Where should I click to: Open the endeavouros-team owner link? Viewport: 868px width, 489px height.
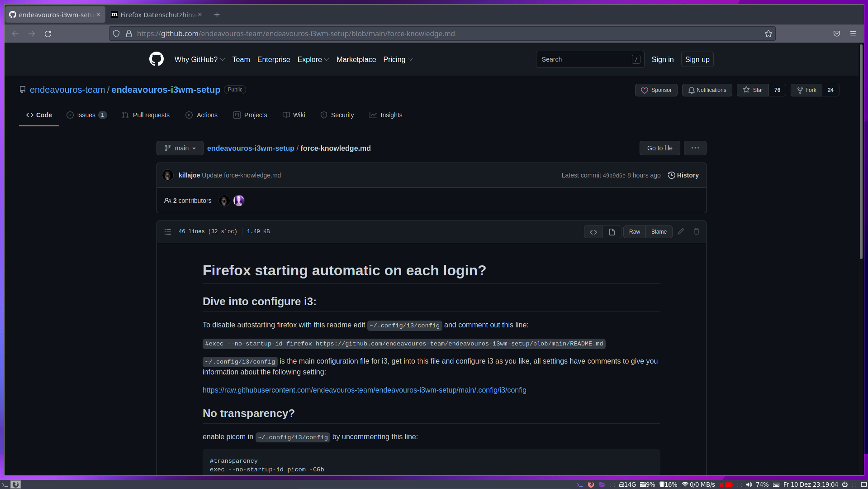[x=67, y=90]
